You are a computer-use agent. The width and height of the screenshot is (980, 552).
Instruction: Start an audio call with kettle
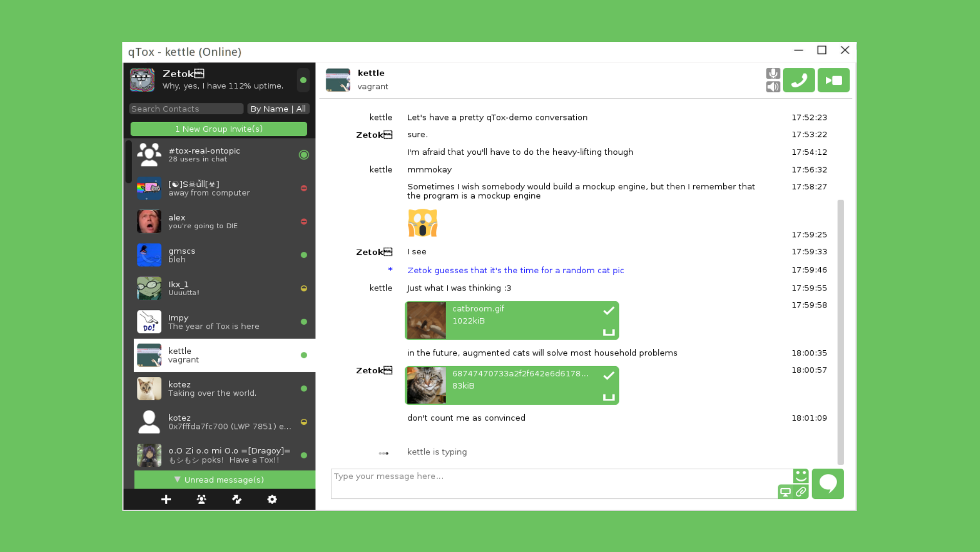tap(799, 80)
